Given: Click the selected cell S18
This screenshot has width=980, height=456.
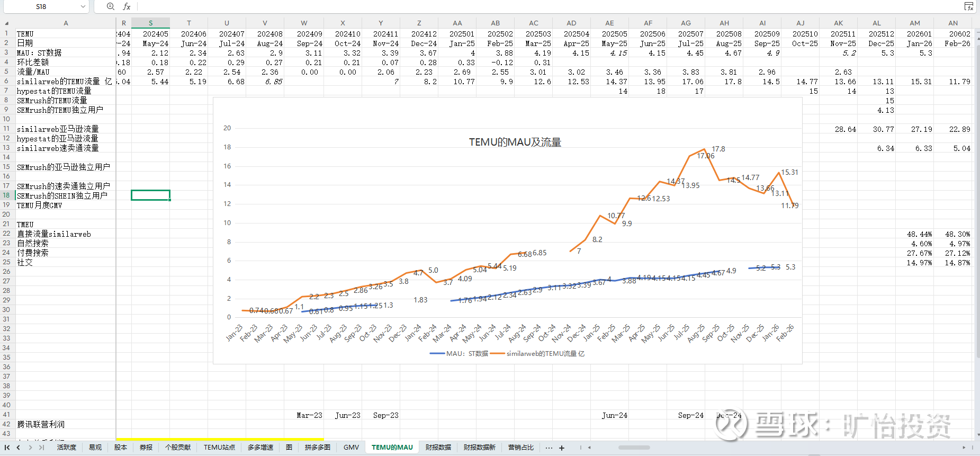Looking at the screenshot, I should 151,195.
